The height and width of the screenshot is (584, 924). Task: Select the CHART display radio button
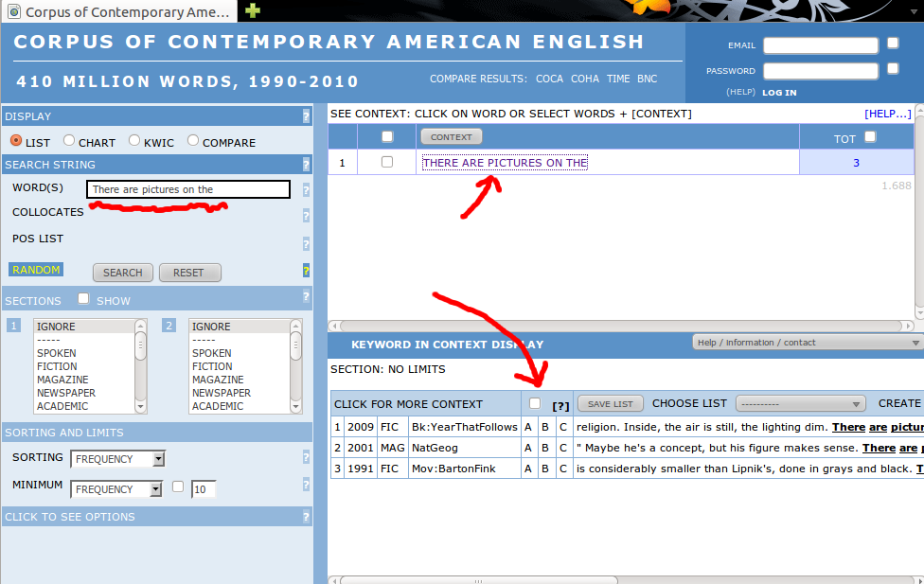69,141
